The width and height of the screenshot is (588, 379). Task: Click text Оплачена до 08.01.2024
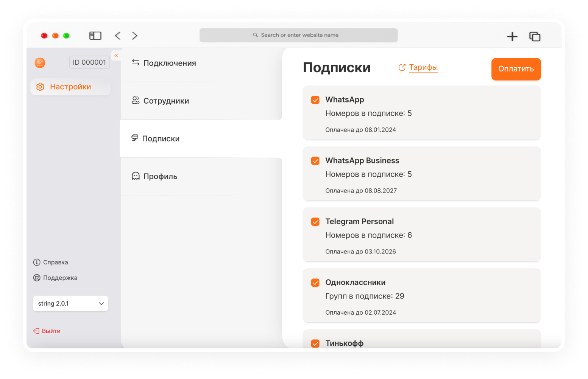tap(360, 130)
